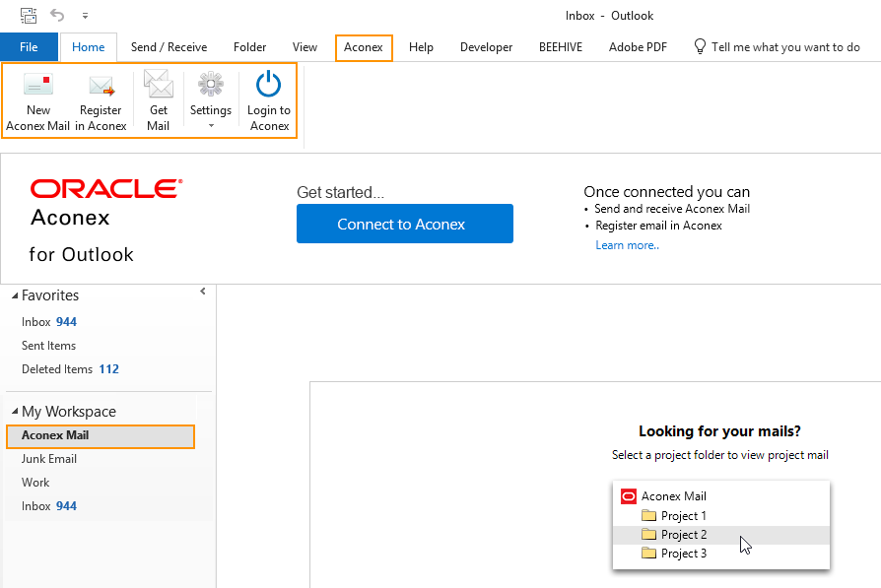Open the Aconex ribbon tab
The image size is (881, 588).
(x=364, y=47)
